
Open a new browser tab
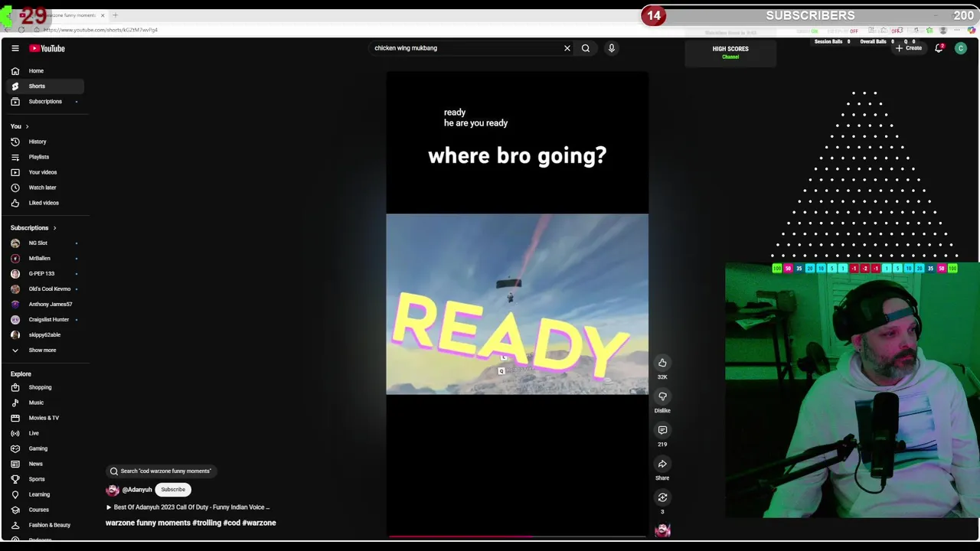click(x=116, y=15)
